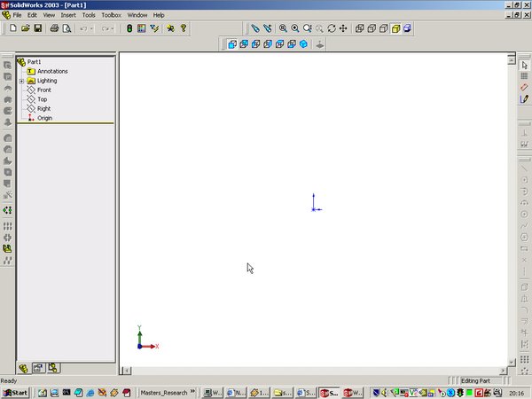The image size is (532, 399).
Task: Click the Print icon
Action: pyautogui.click(x=53, y=28)
